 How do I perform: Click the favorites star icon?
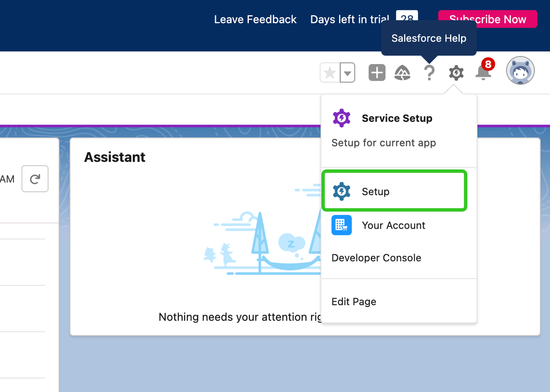click(330, 73)
